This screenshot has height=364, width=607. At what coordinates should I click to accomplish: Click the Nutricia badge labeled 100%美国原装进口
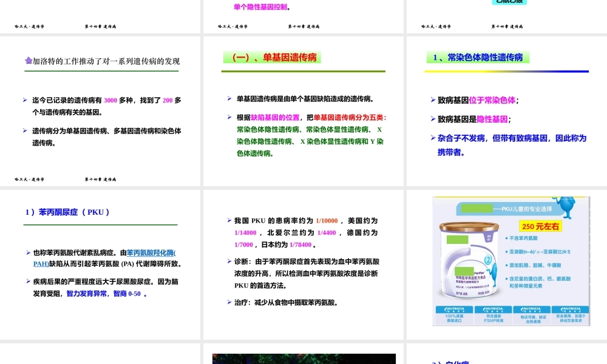(454, 314)
